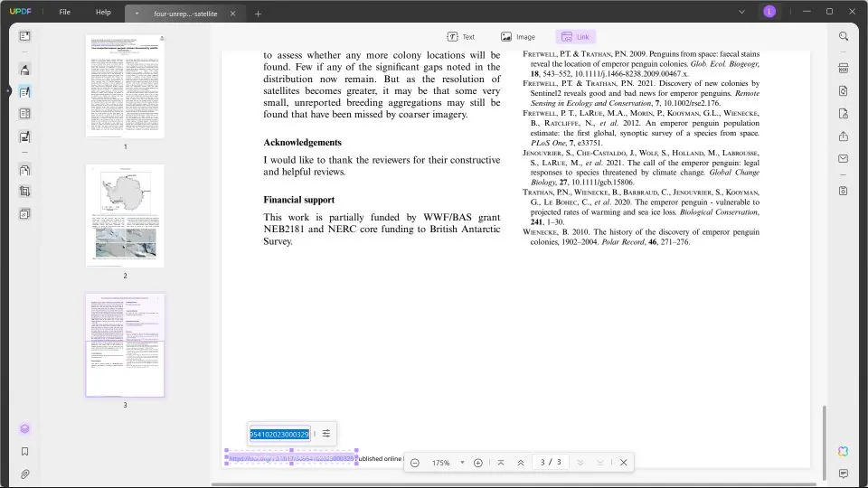Close the four-unrep...-satellite tab
The width and height of the screenshot is (868, 488).
click(x=233, y=14)
